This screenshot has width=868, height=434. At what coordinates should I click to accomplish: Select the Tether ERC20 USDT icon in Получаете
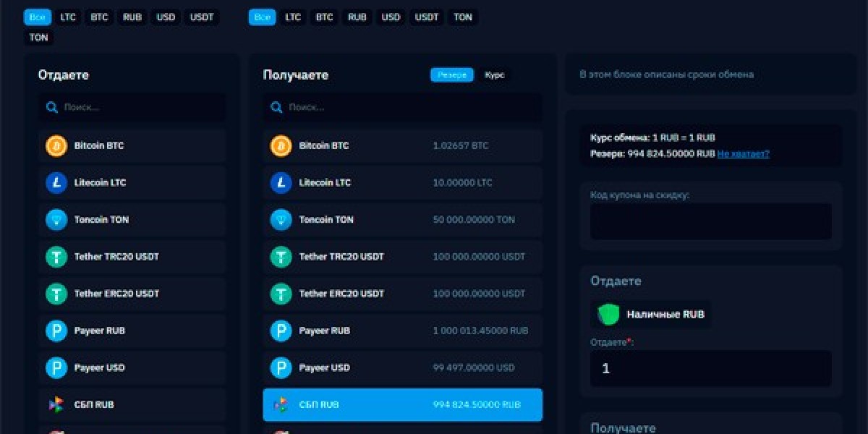point(281,294)
